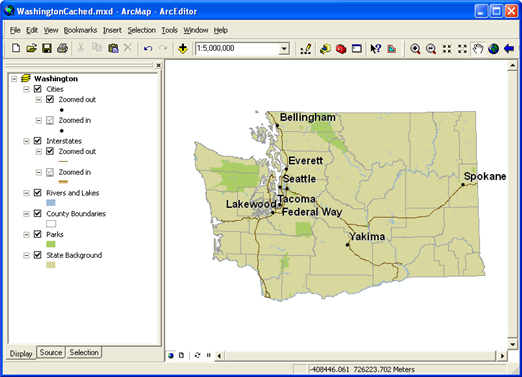Collapse the Washington data frame tree
The image size is (522, 377).
point(14,79)
